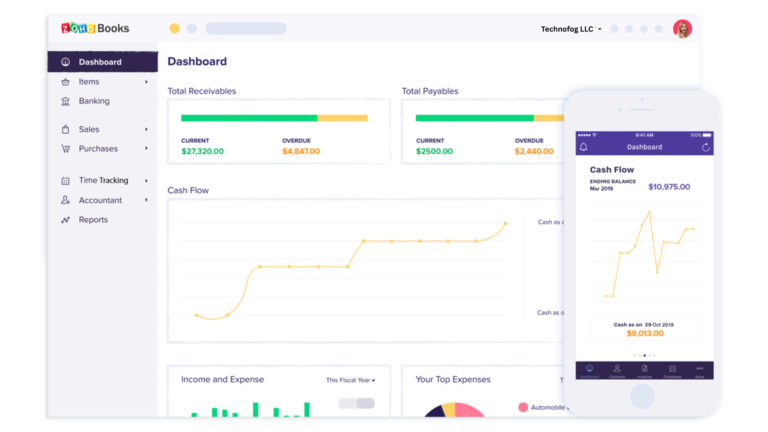Toggle the Income and Expense switch
This screenshot has height=432, width=768.
356,403
